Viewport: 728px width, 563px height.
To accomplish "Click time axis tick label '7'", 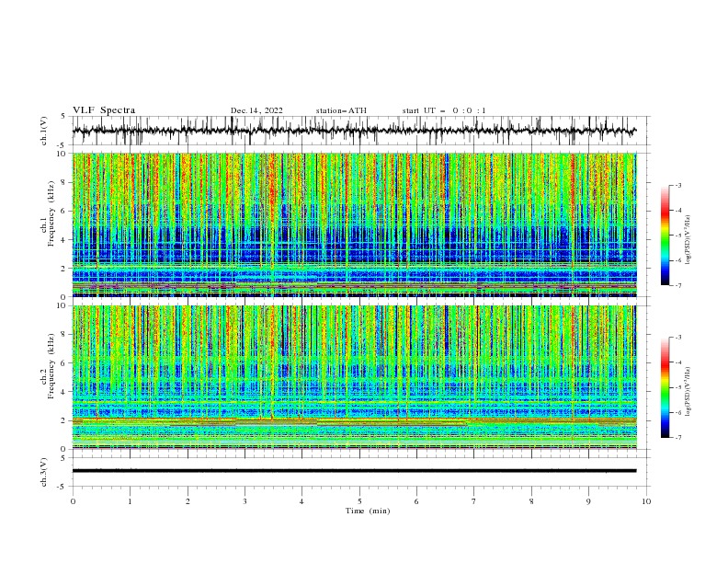I will 474,501.
